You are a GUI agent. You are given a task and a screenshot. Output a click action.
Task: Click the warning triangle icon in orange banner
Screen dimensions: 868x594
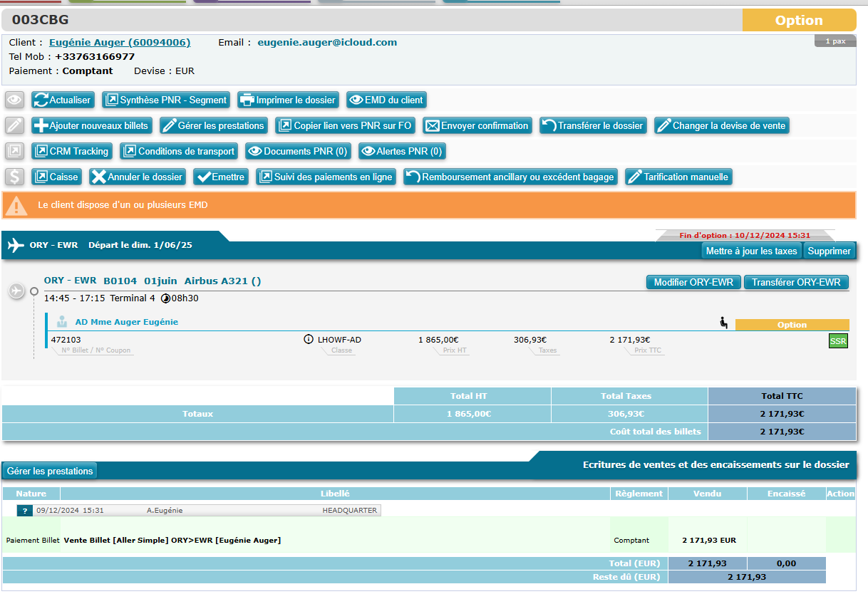tap(16, 206)
